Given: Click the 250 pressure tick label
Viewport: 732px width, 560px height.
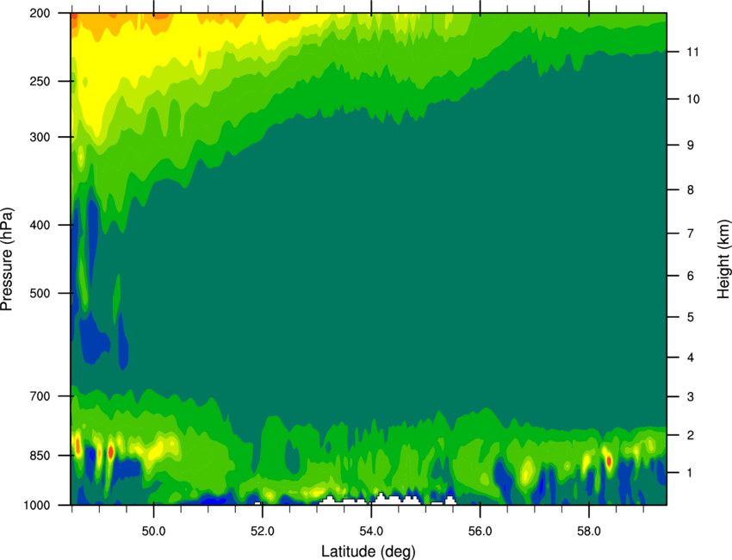Looking at the screenshot, I should coord(40,81).
